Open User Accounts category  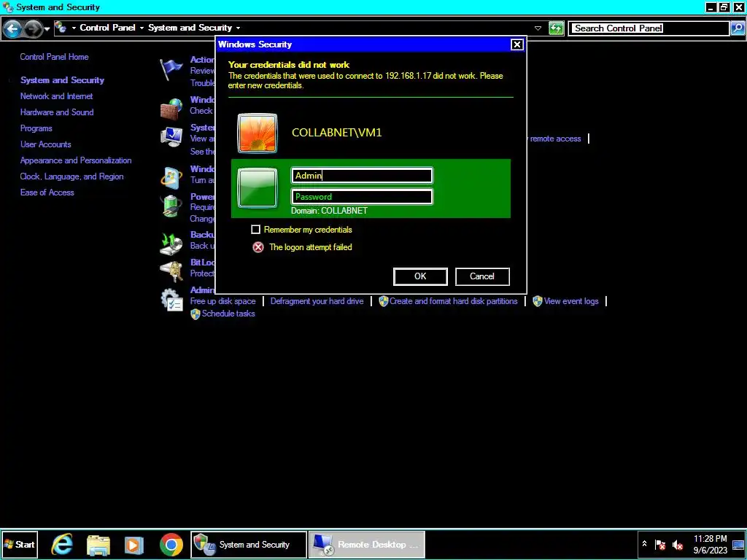tap(46, 144)
